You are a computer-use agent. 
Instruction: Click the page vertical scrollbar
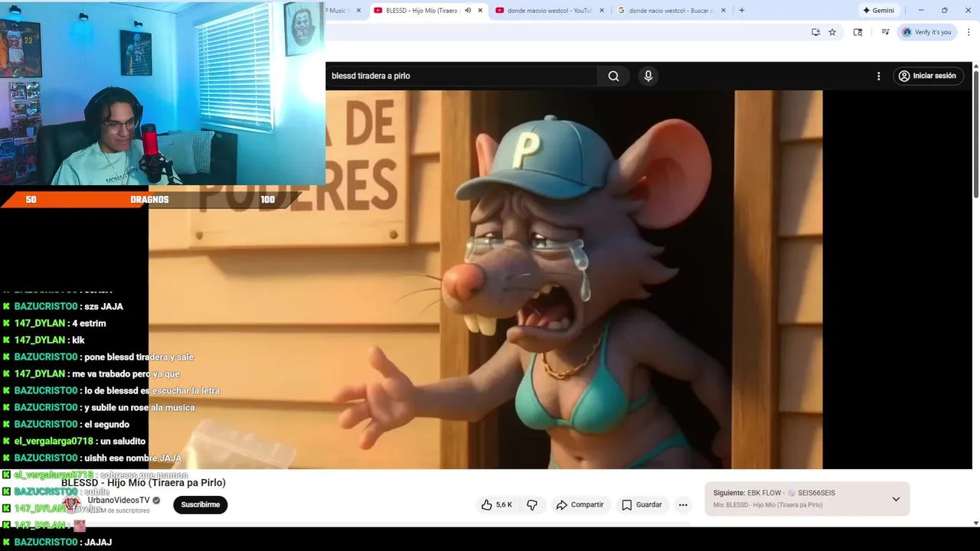975,134
